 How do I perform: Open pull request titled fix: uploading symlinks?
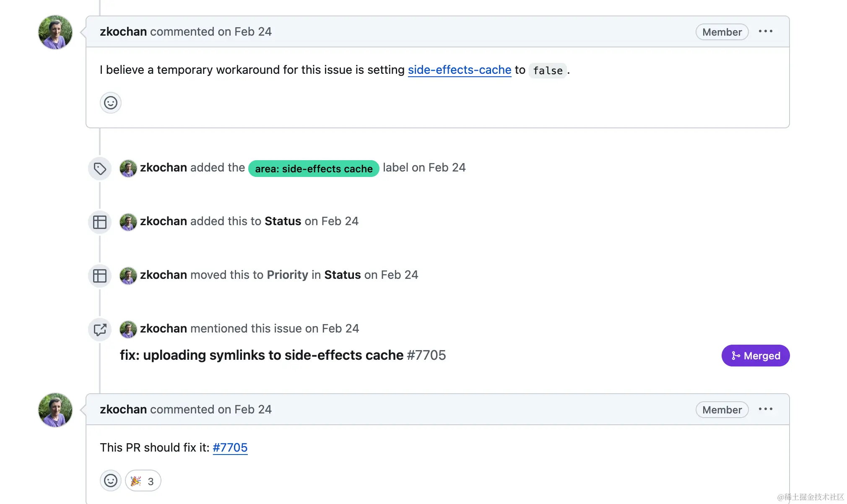pos(261,355)
